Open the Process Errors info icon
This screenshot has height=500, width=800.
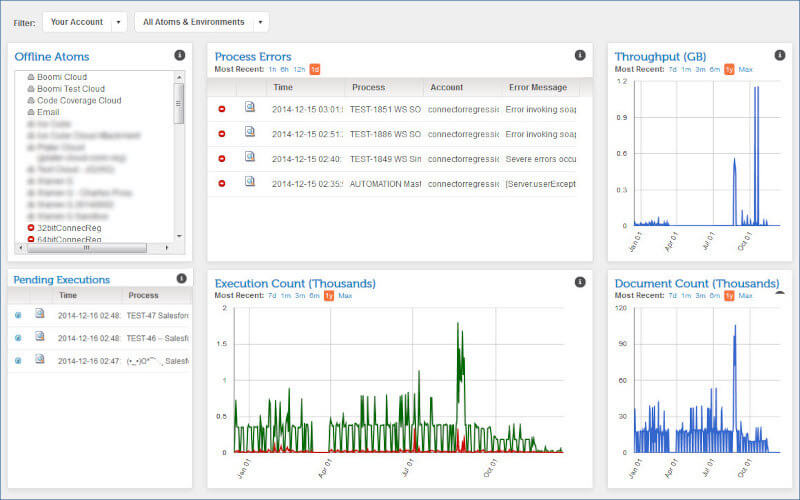coord(580,55)
